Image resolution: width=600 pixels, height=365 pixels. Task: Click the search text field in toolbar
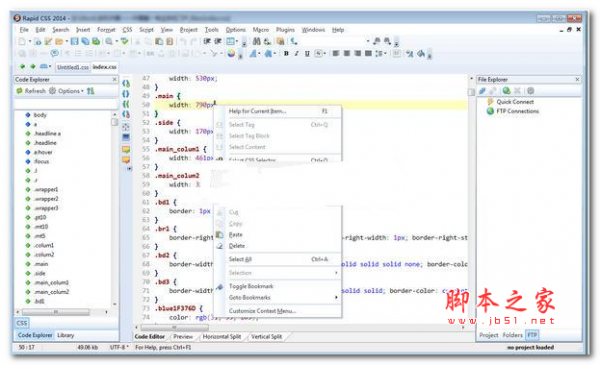(333, 41)
